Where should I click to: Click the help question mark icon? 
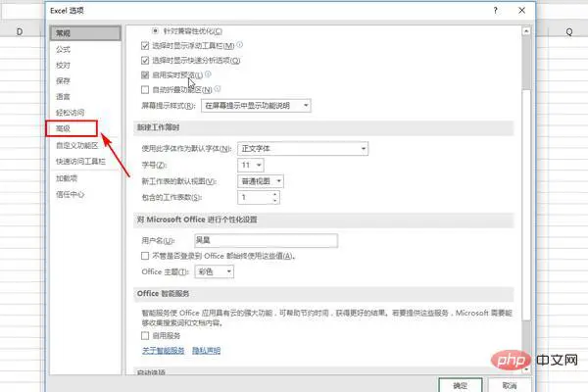click(x=495, y=11)
